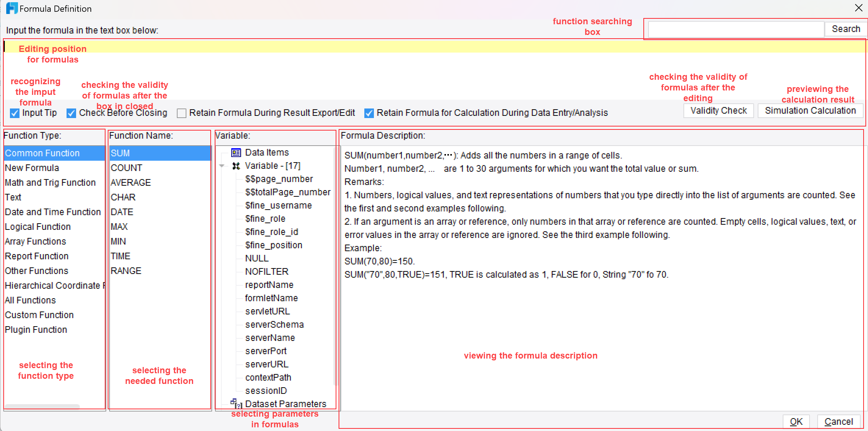The image size is (868, 431).
Task: Click Simulation Calculation button
Action: (x=810, y=111)
